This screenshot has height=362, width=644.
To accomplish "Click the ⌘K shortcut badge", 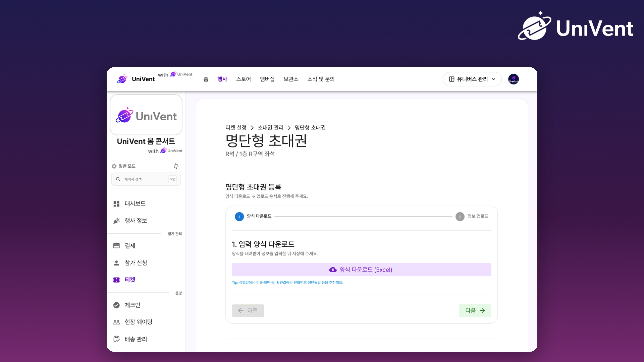I will pyautogui.click(x=172, y=179).
